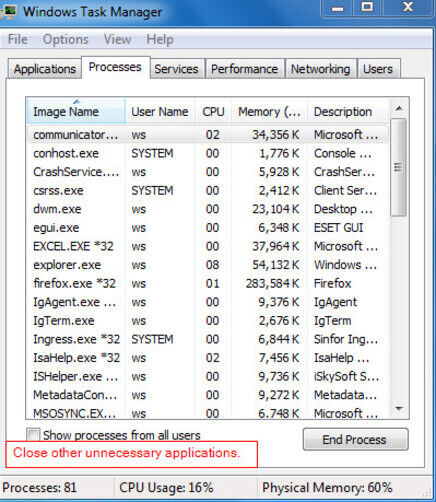
Task: Open the Networking tab
Action: [x=321, y=69]
